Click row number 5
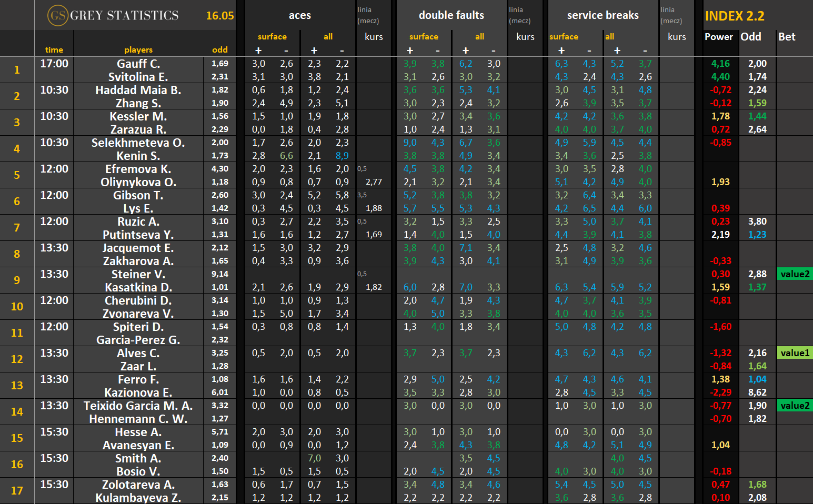The width and height of the screenshot is (813, 504). point(17,175)
